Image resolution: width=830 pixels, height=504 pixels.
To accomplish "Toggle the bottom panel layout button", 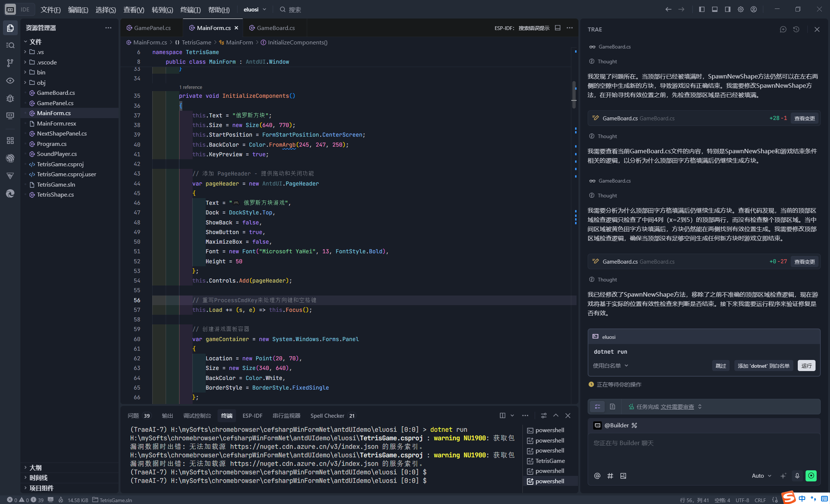I will 715,9.
